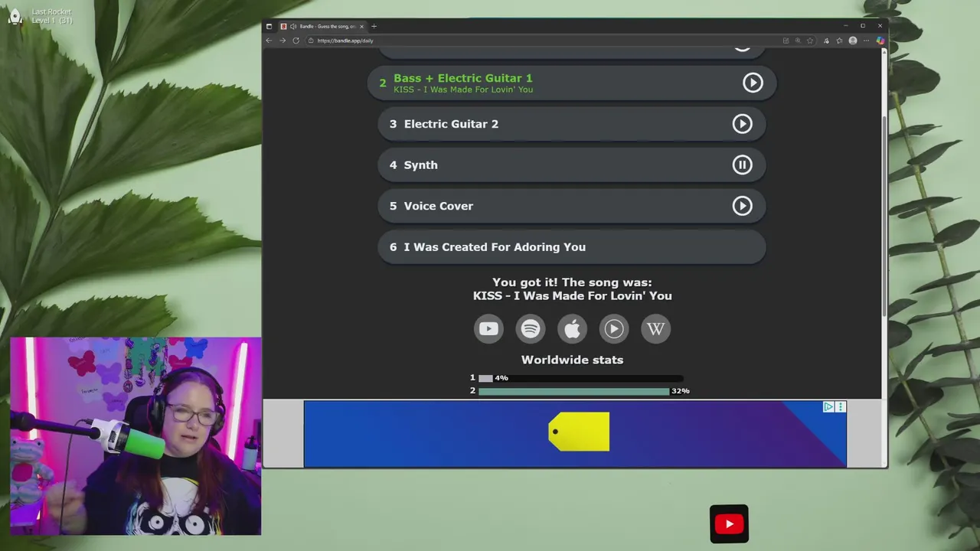Click the round play icon beside Apple
Viewport: 980px width, 551px height.
[x=614, y=329]
